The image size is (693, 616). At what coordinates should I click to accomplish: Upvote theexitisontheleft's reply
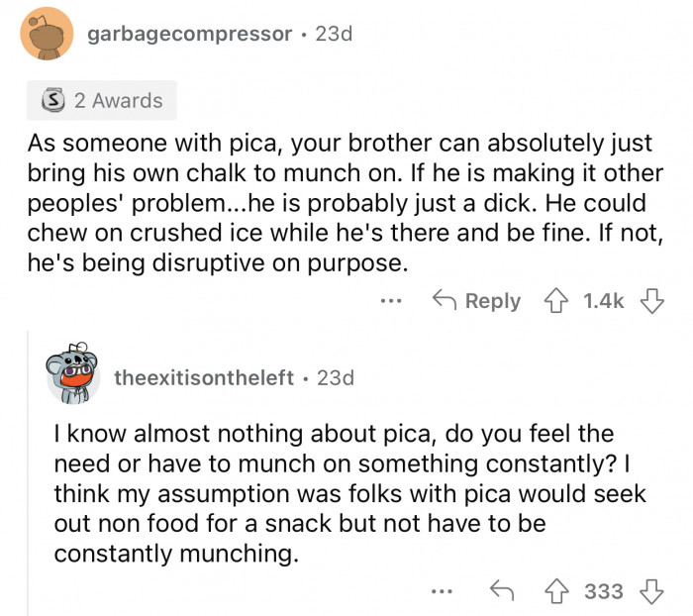557,591
